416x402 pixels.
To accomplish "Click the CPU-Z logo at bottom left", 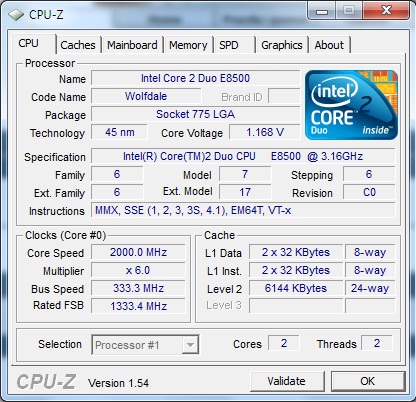I will pyautogui.click(x=46, y=382).
